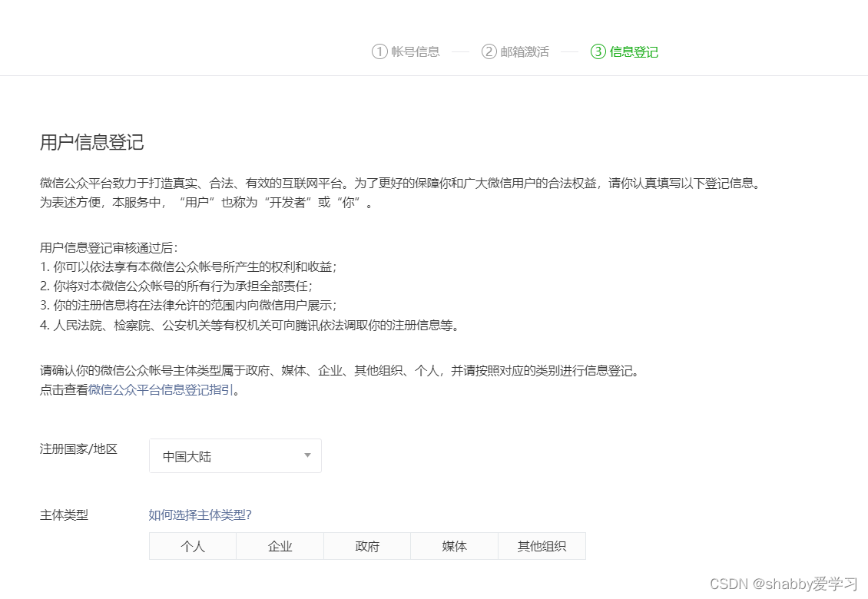The width and height of the screenshot is (868, 599).
Task: Select 企业 as the subject type
Action: coord(280,547)
